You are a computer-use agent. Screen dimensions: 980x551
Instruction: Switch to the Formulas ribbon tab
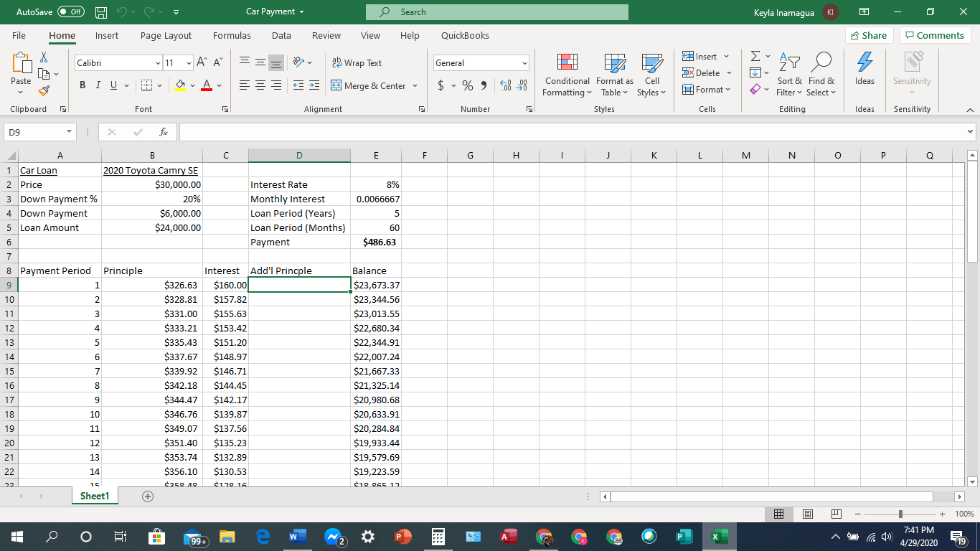(x=232, y=35)
